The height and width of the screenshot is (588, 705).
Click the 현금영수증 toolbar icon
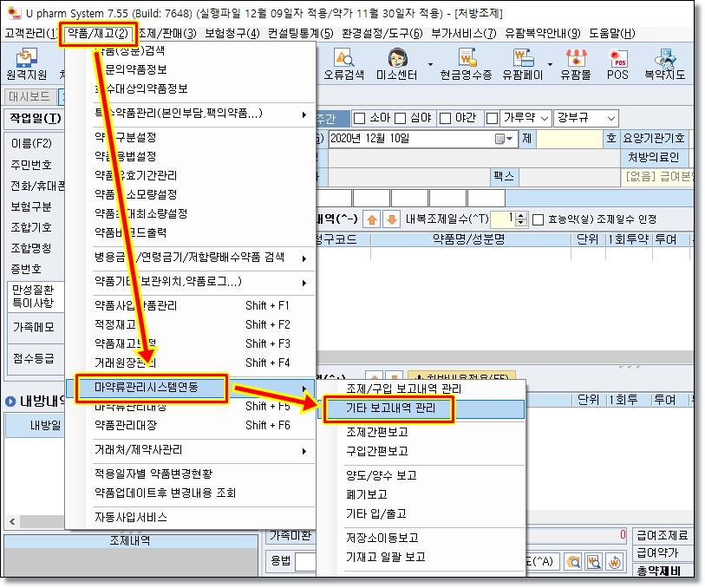pos(465,64)
